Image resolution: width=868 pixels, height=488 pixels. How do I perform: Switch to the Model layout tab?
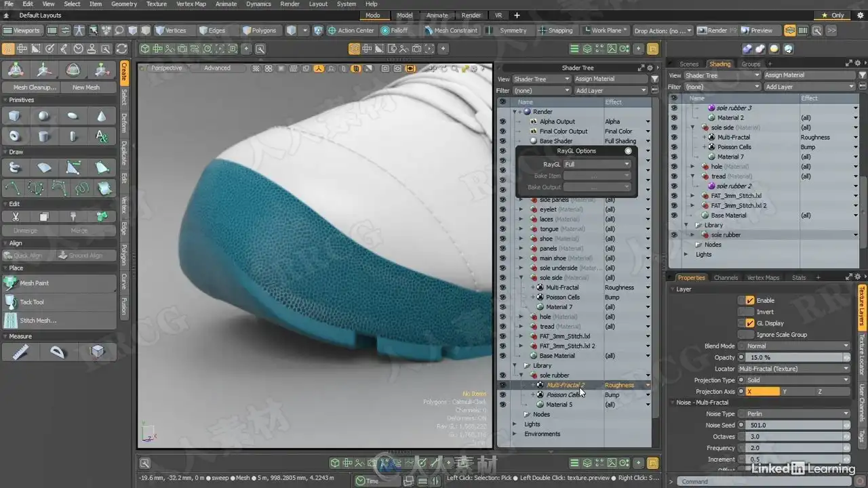click(x=405, y=16)
